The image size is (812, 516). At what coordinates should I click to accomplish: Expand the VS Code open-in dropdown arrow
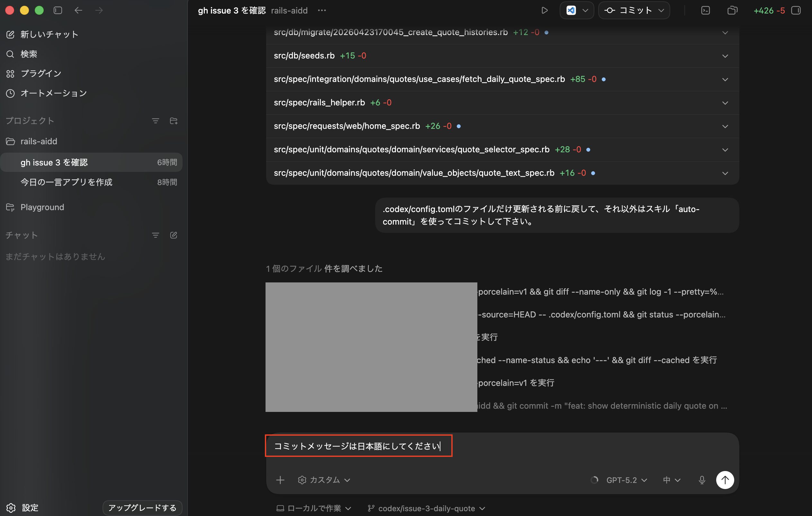(x=585, y=11)
